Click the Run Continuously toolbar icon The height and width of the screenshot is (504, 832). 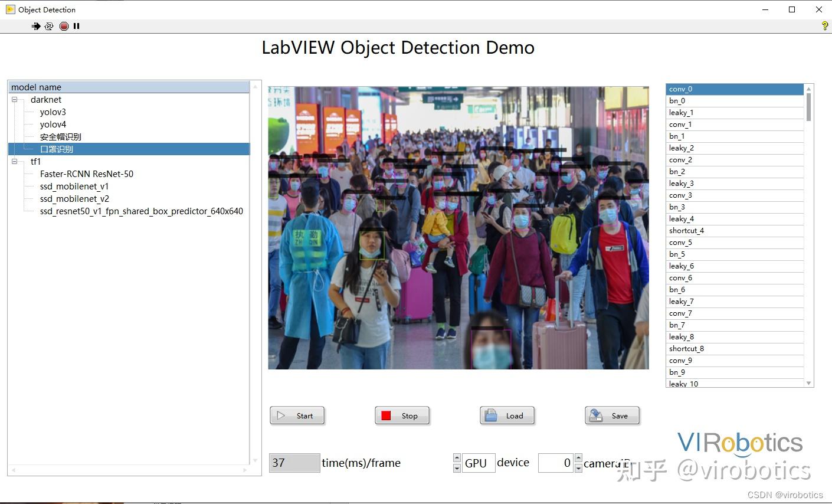[x=50, y=26]
